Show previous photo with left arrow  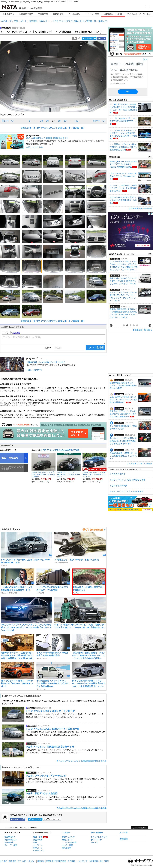(x=4, y=75)
